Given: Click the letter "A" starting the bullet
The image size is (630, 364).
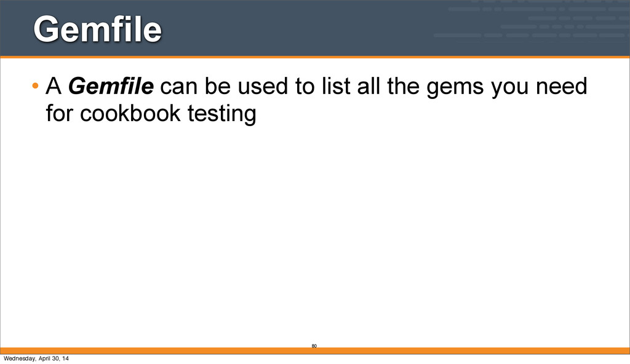Looking at the screenshot, I should (54, 88).
